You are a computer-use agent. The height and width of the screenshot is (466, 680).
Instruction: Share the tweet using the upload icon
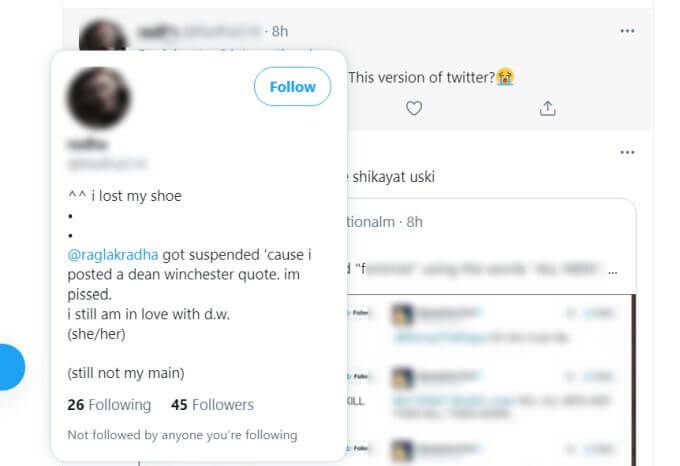pyautogui.click(x=547, y=108)
